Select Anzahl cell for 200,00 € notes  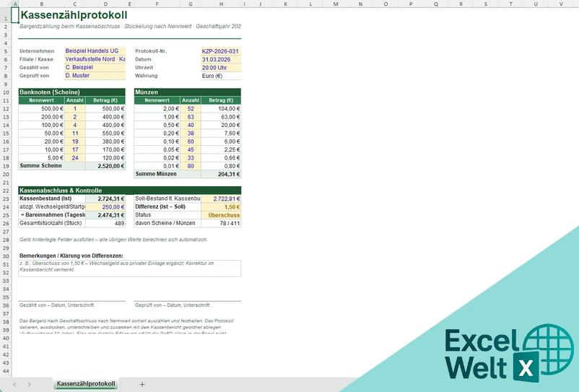pyautogui.click(x=75, y=117)
